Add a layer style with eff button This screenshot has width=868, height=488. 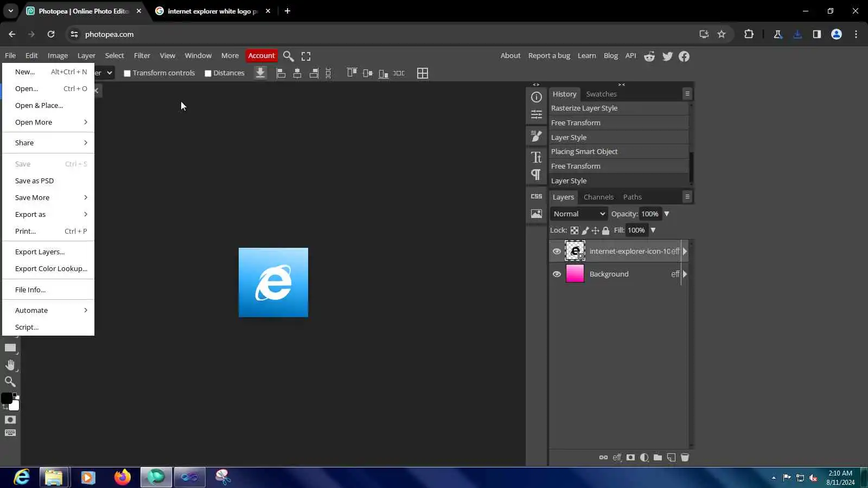click(617, 458)
